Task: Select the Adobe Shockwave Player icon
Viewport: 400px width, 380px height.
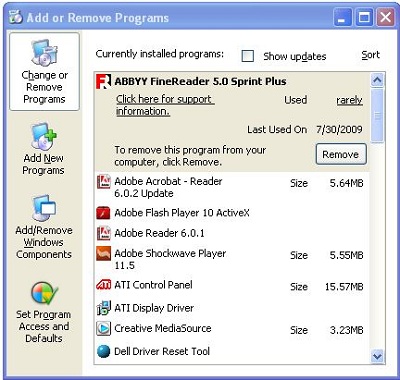Action: click(103, 254)
